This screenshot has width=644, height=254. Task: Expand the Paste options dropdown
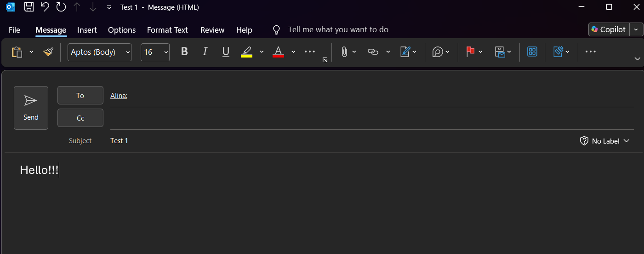coord(31,52)
